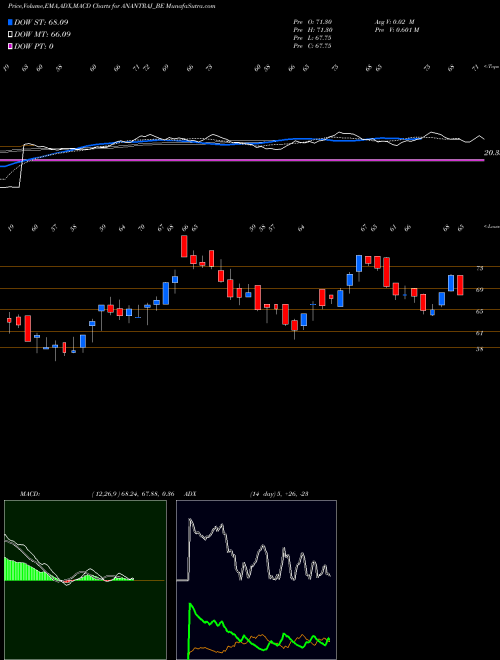Click the 'Pre L: 67.75' low value

[x=313, y=38]
